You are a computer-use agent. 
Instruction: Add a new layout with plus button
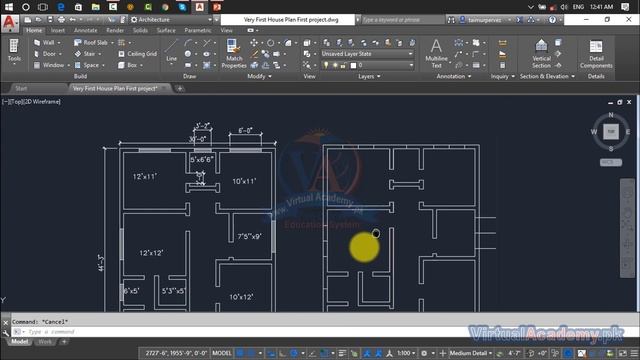click(x=64, y=342)
